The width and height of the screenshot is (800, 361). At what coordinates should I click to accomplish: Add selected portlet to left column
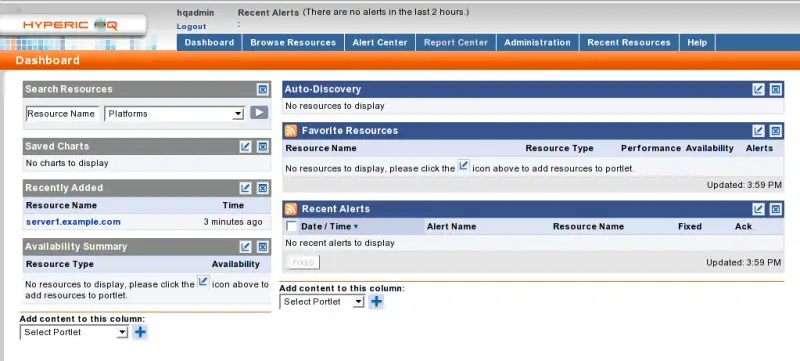click(140, 332)
